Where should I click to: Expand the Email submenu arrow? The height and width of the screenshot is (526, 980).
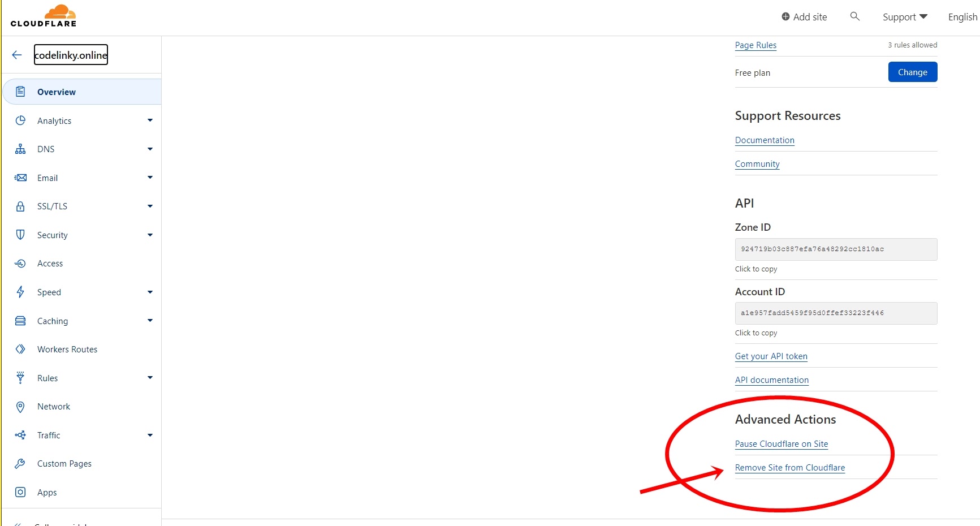[150, 178]
